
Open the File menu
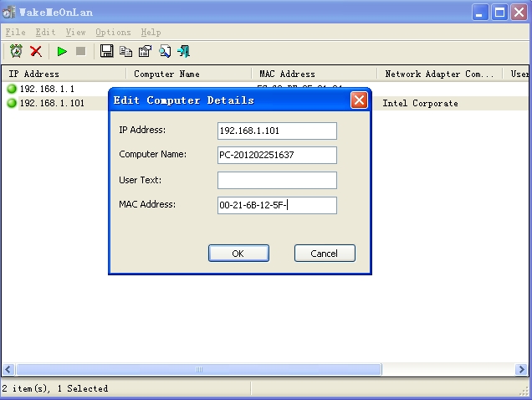tap(15, 32)
